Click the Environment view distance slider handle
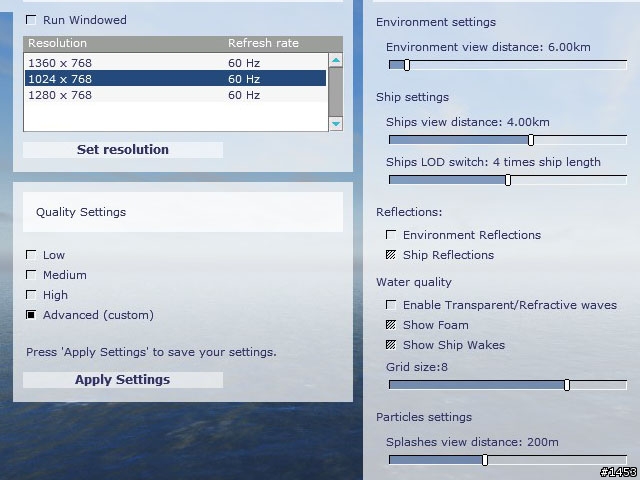640x480 pixels. (x=407, y=65)
